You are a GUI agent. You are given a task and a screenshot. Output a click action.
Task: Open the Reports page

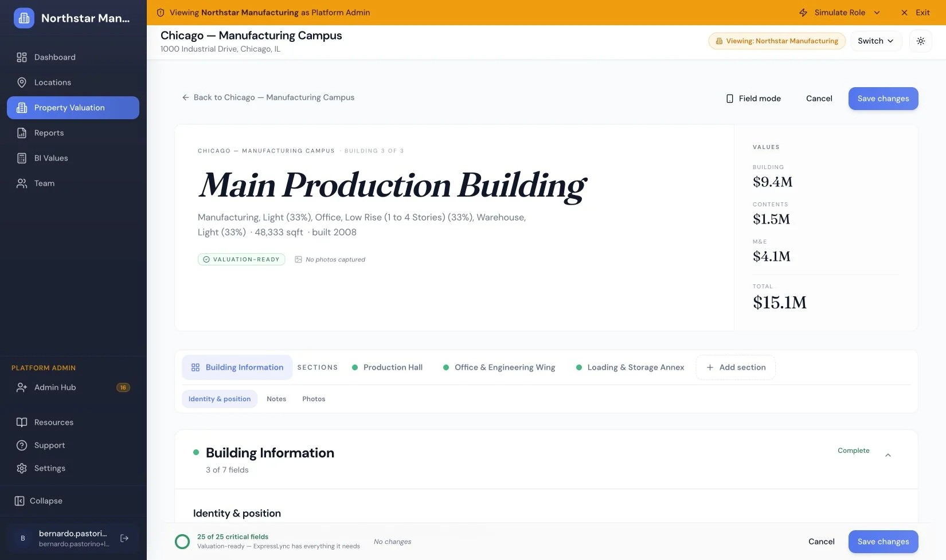73,133
